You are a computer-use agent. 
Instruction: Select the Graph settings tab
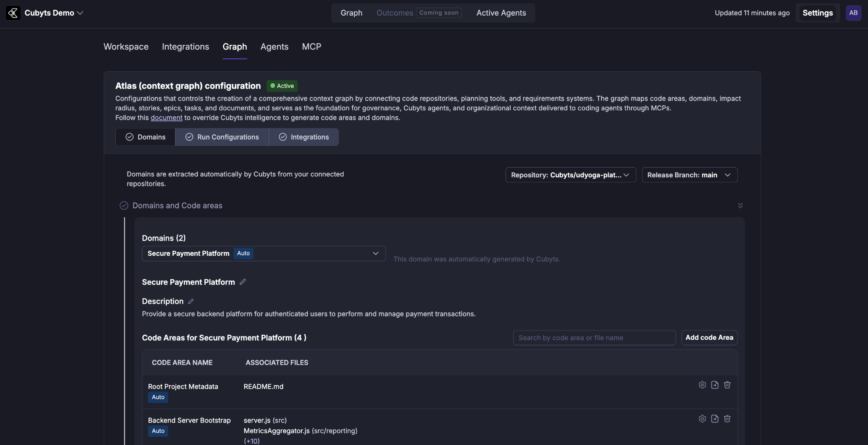click(235, 47)
